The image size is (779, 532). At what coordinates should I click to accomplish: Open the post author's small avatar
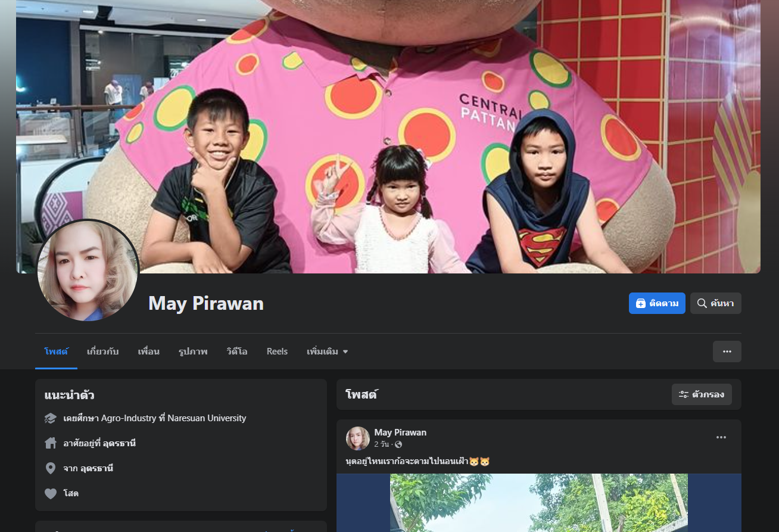click(x=358, y=438)
